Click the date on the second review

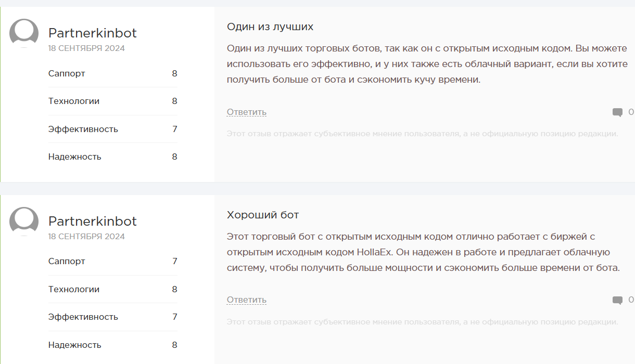coord(86,237)
